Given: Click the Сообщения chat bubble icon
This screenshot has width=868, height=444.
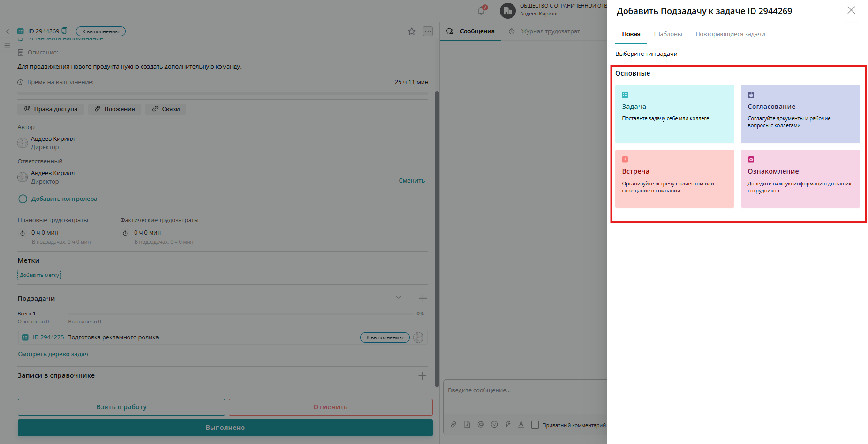Looking at the screenshot, I should pos(450,31).
